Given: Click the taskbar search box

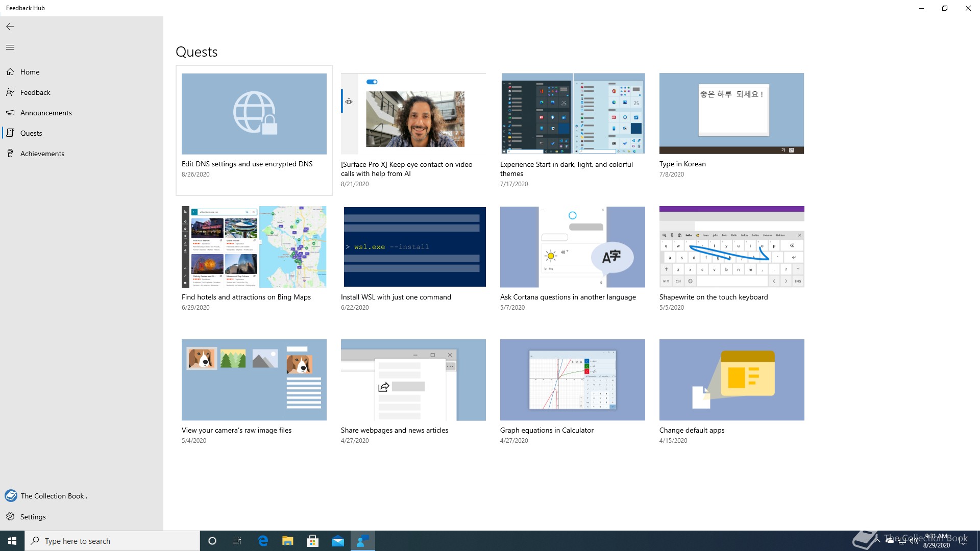Looking at the screenshot, I should 112,541.
